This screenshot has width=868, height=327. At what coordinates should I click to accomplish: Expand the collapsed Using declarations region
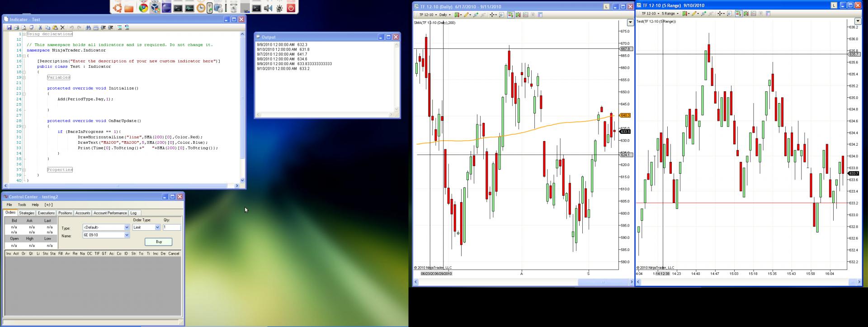coord(24,34)
